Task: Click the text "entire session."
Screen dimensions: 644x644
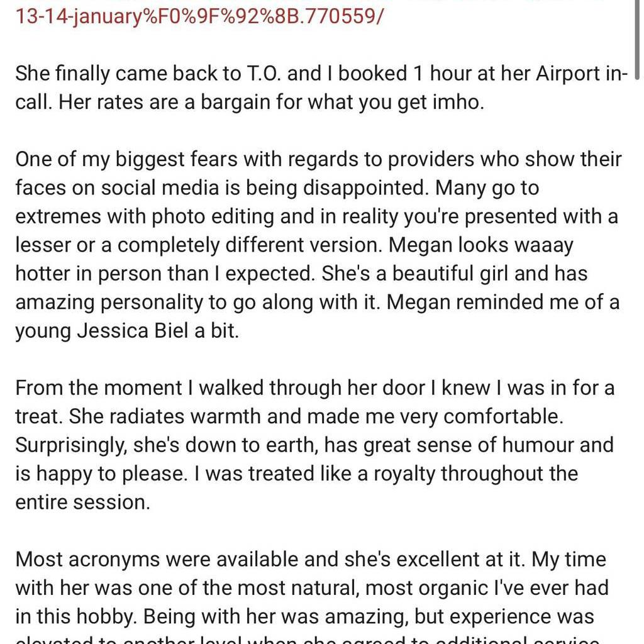Action: 82,502
